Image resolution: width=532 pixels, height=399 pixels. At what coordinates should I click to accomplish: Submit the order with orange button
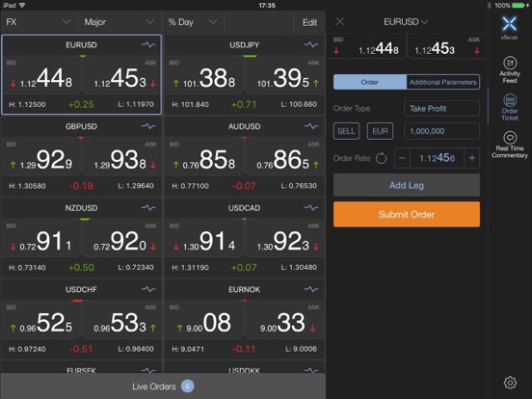coord(407,214)
